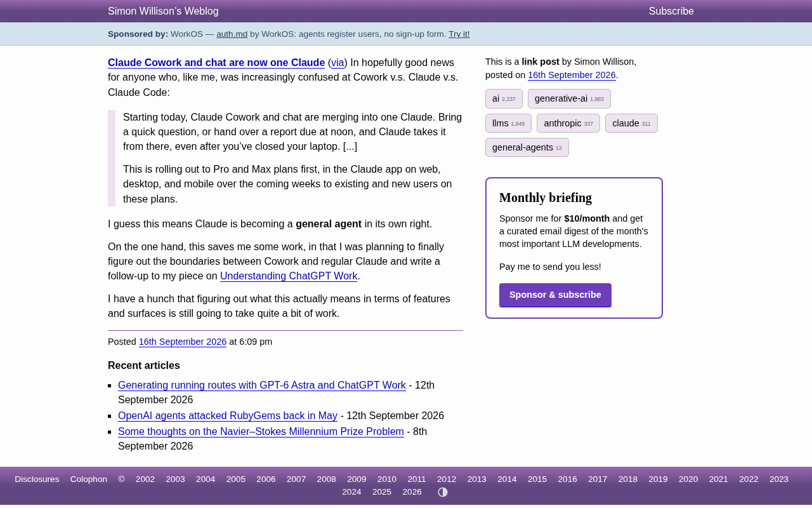Visit the auth.md sponsor link
The image size is (812, 508).
pos(232,34)
